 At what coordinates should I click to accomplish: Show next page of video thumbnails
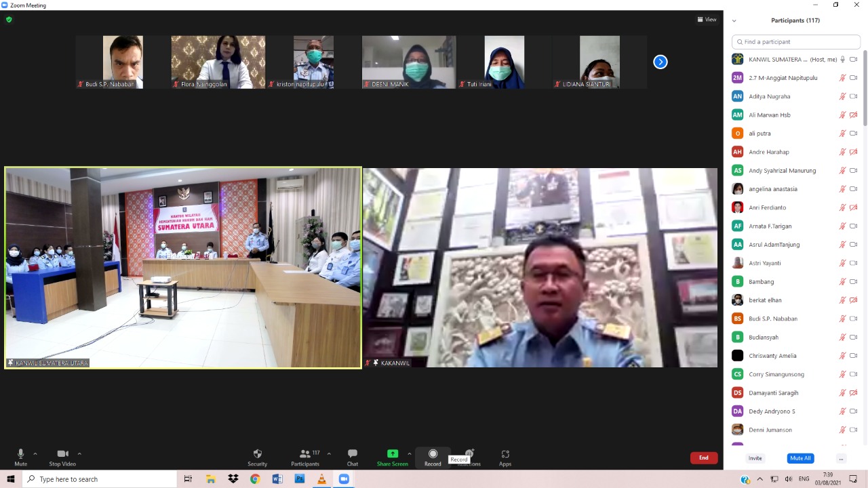660,62
